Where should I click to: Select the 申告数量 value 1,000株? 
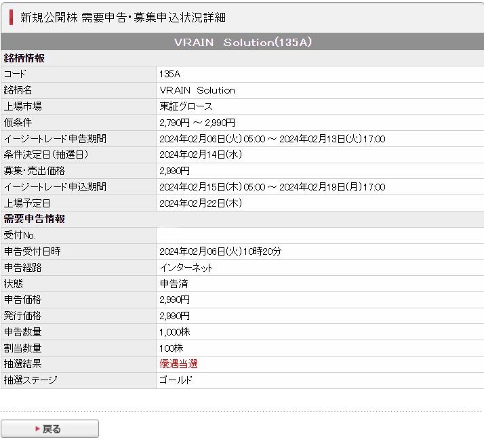[x=175, y=332]
